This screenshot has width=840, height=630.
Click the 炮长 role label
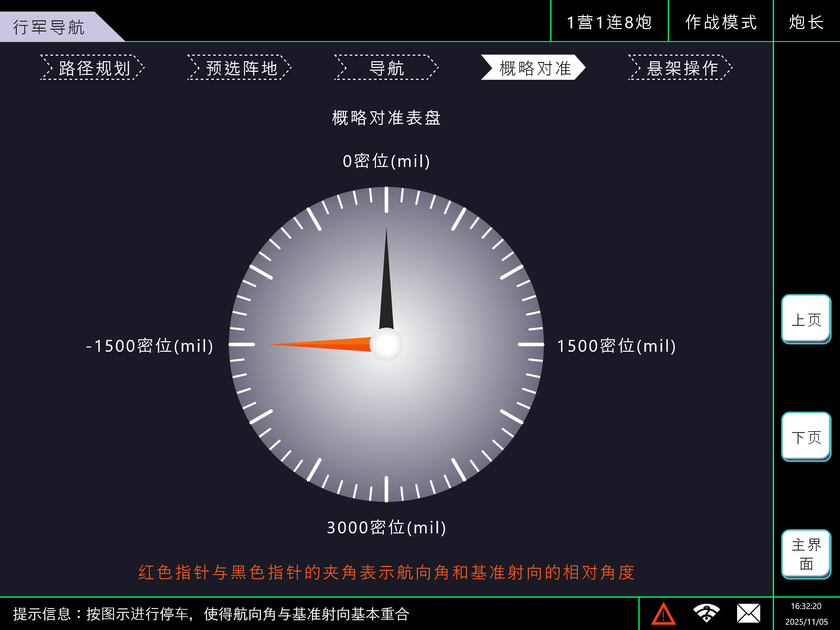pos(806,22)
